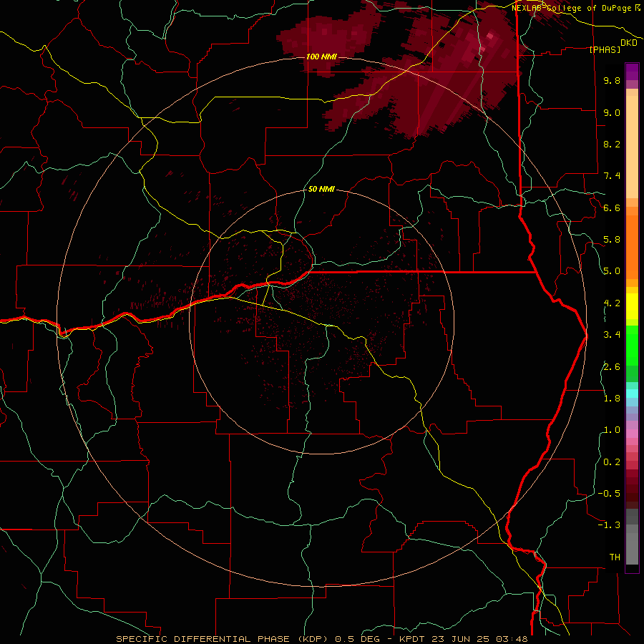Click the SPECIFIC DIFFERENTIAL PHASE (KDP) caption
644x644 pixels.
[223, 639]
